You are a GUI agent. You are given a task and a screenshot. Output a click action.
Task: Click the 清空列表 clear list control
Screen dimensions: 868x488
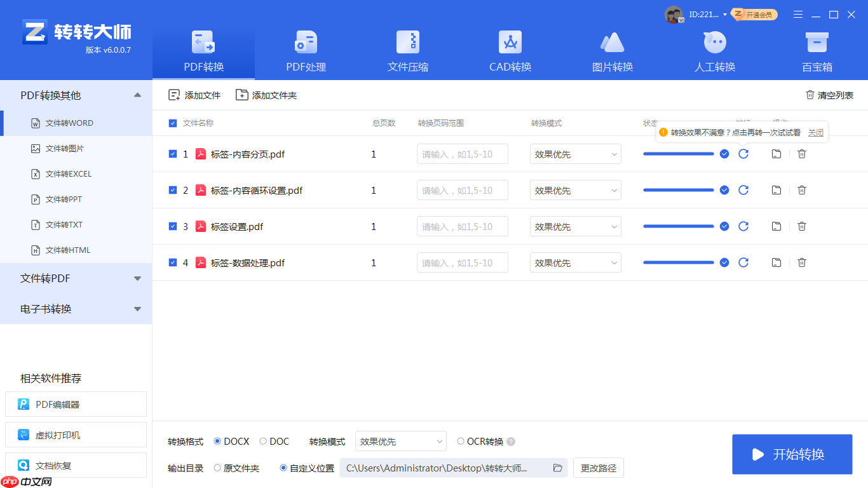830,95
